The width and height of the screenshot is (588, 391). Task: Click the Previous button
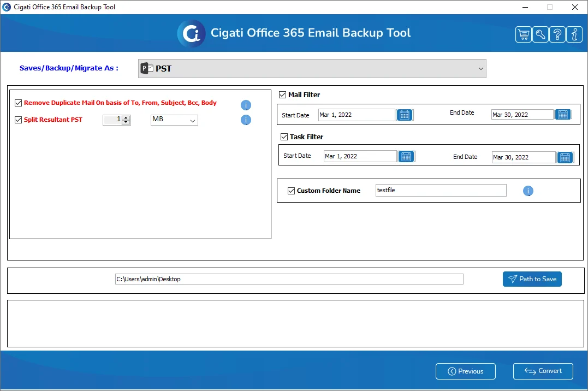[x=465, y=371]
